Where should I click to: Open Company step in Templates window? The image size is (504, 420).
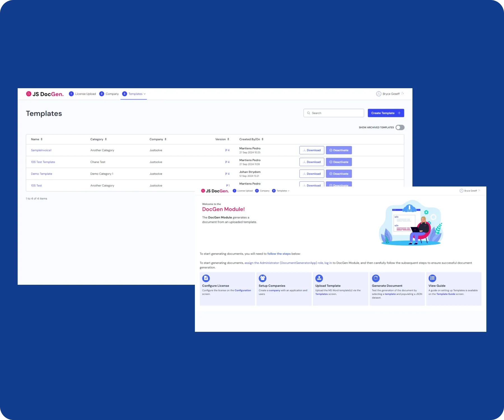click(x=109, y=94)
